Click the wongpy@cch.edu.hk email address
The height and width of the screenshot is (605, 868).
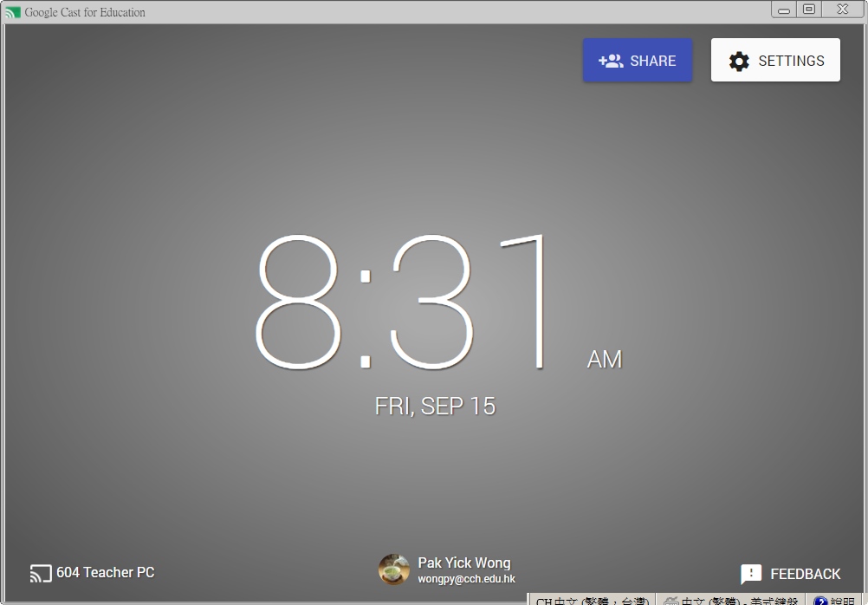click(466, 579)
